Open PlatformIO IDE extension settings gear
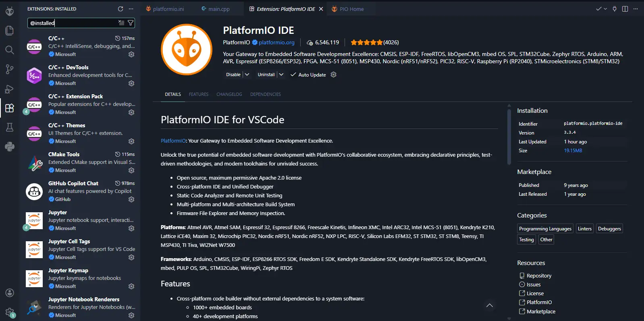644x321 pixels. (x=333, y=75)
